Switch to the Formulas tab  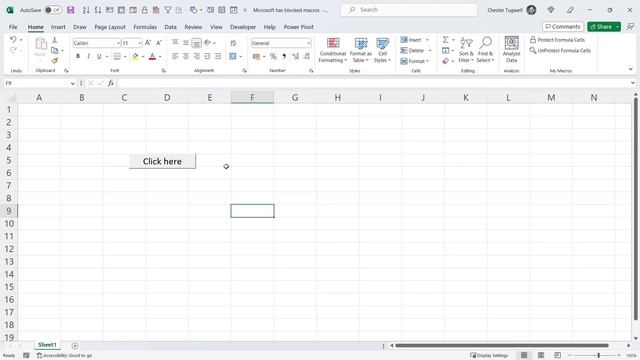[145, 27]
